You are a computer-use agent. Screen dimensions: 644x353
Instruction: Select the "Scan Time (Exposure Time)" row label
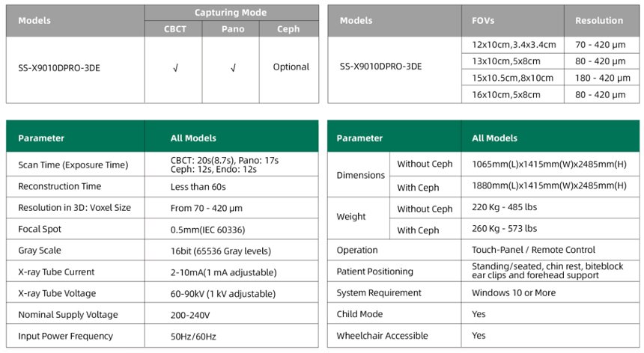tap(73, 165)
